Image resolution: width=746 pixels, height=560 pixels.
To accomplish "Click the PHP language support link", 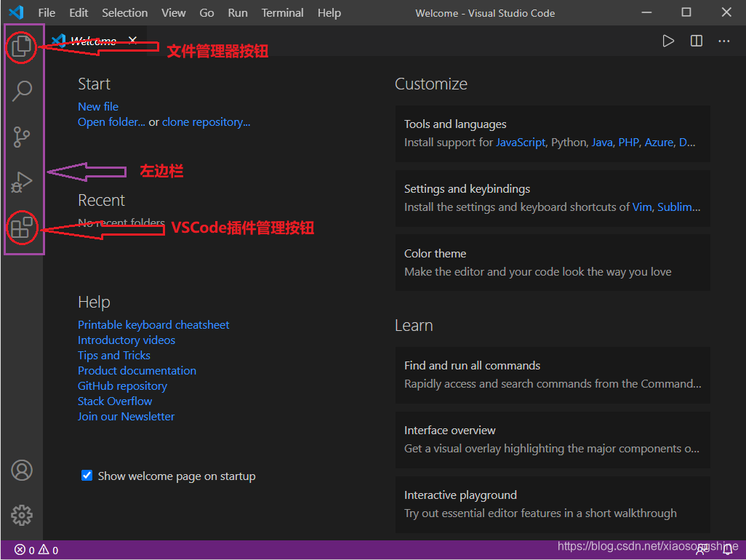I will tap(628, 143).
